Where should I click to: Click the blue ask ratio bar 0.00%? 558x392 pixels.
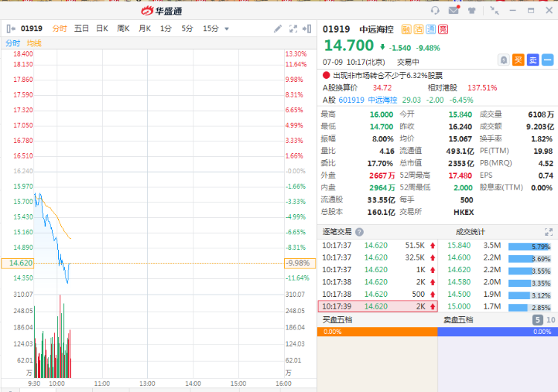coord(498,332)
